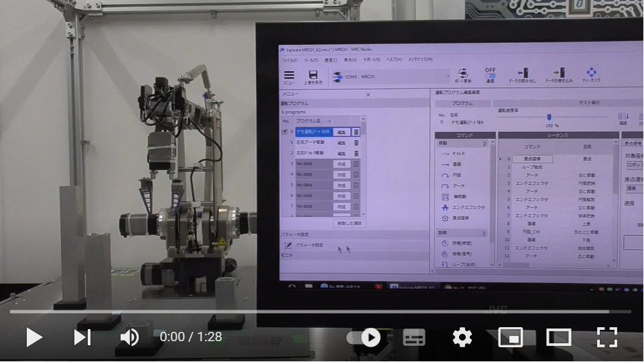The height and width of the screenshot is (362, 644).
Task: Enter fullscreen mode
Action: pos(606,337)
